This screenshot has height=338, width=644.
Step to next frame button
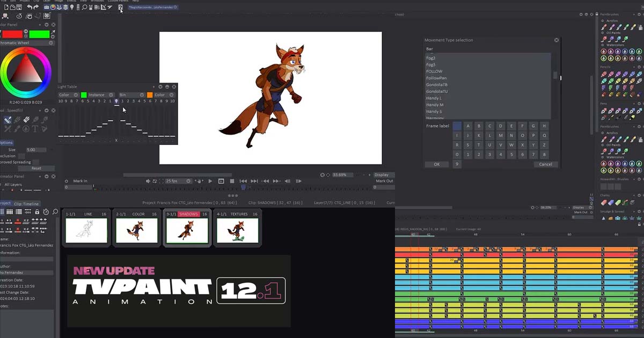point(298,181)
